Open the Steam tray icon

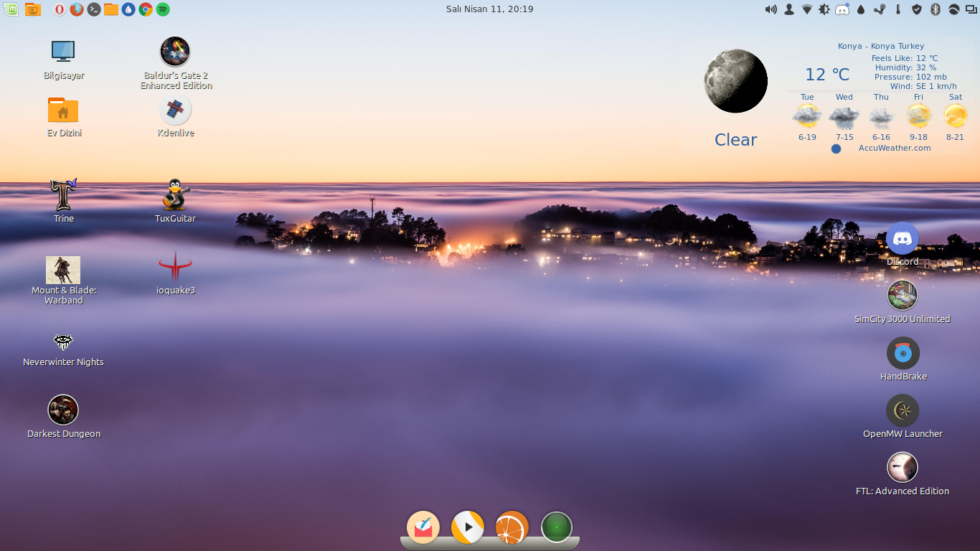click(880, 9)
